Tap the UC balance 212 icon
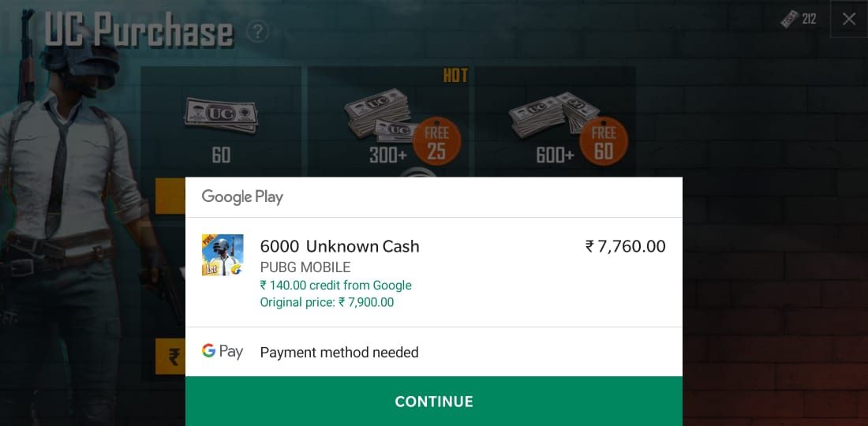 [x=799, y=20]
